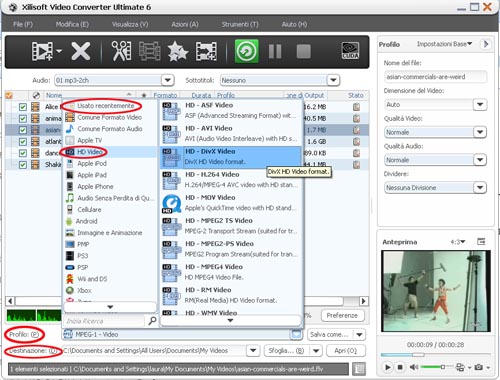Click the Preferenze button

click(x=342, y=315)
